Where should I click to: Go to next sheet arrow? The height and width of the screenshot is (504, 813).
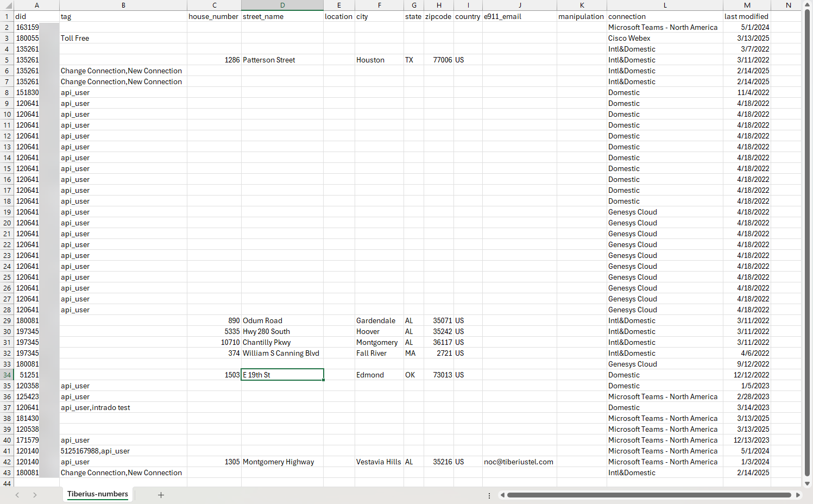tap(35, 495)
